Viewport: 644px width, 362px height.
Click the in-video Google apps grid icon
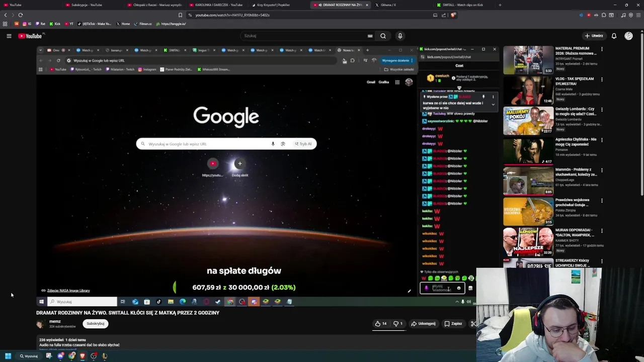(397, 82)
